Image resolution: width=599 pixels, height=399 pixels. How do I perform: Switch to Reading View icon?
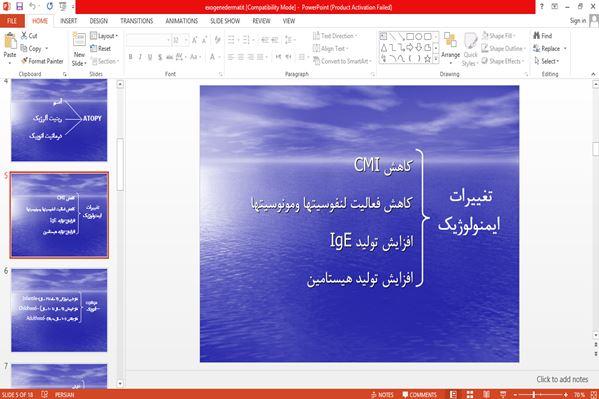click(486, 394)
